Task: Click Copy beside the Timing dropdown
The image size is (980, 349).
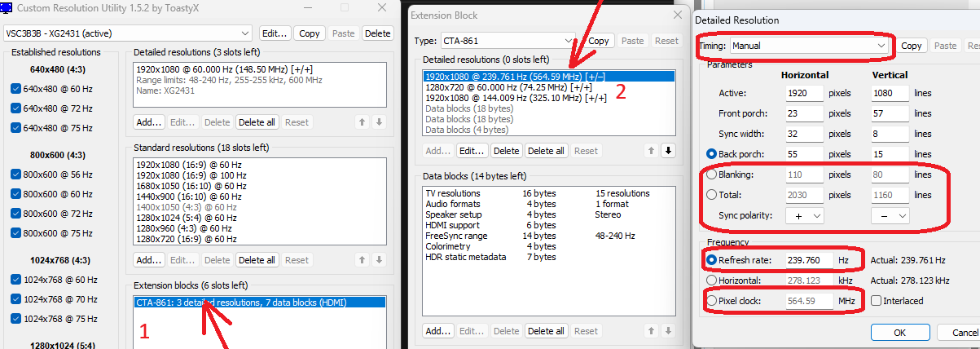Action: coord(912,46)
